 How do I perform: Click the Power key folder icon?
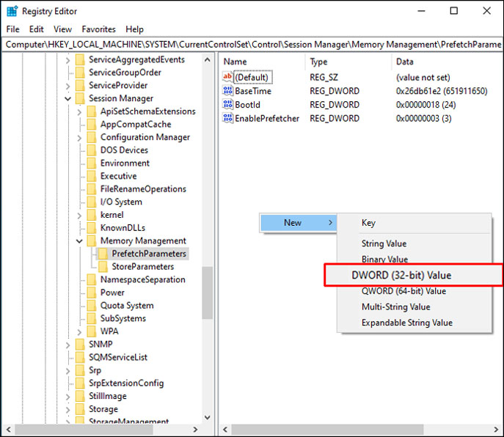click(x=92, y=293)
